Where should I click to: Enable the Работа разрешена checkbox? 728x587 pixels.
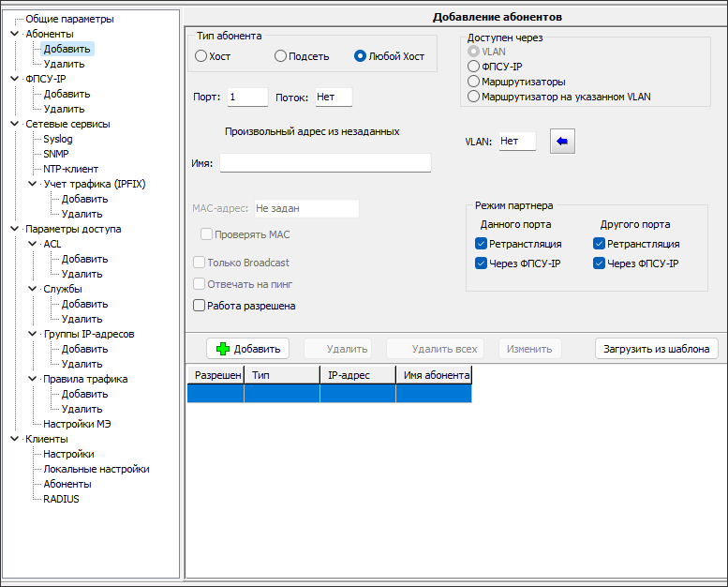pos(199,305)
